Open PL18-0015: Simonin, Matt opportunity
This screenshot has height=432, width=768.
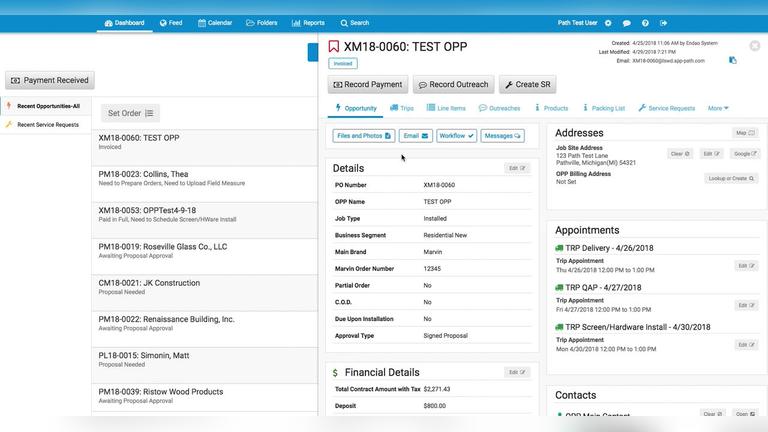(x=205, y=365)
